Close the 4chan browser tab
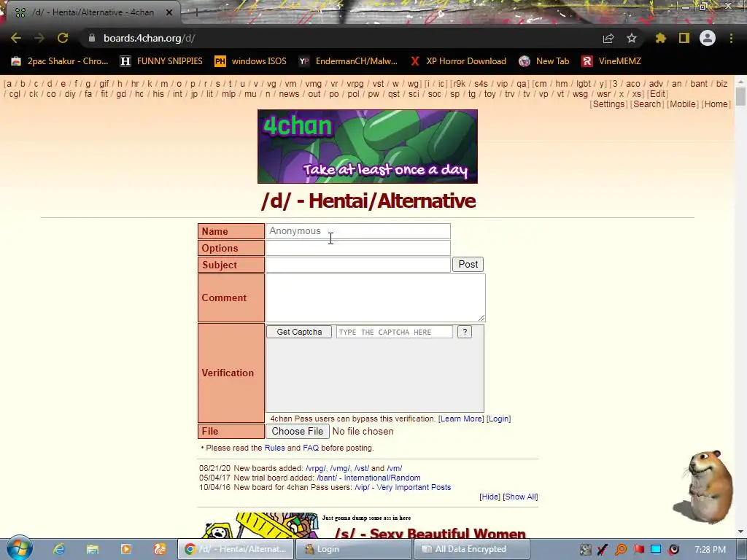 coord(169,12)
